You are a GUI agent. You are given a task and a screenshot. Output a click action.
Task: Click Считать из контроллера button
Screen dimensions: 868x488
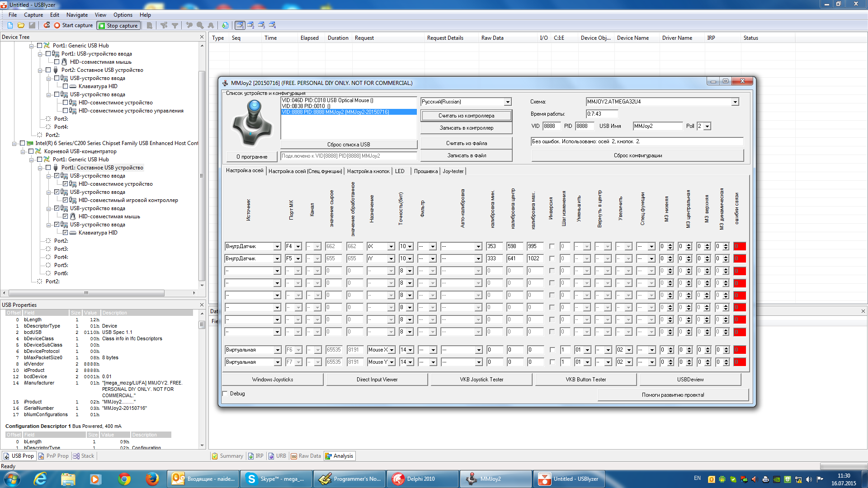[466, 116]
